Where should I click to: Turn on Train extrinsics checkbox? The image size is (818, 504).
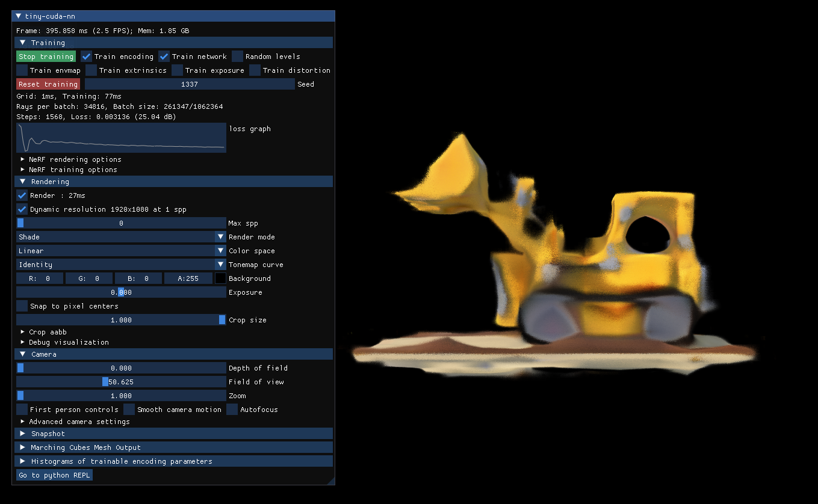click(x=91, y=70)
